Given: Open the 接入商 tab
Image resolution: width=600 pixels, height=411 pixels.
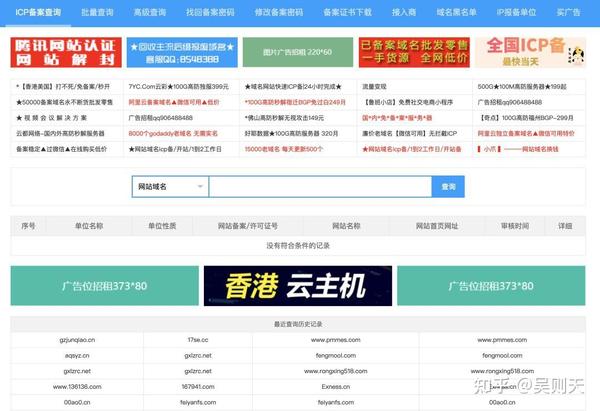Looking at the screenshot, I should 404,12.
